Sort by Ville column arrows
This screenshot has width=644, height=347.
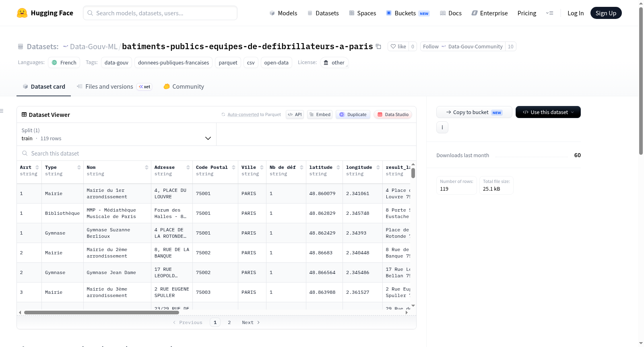(x=262, y=167)
